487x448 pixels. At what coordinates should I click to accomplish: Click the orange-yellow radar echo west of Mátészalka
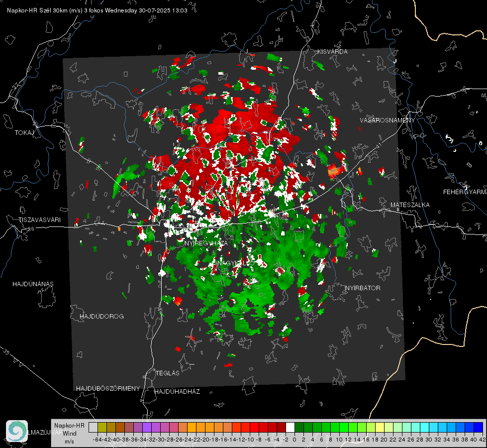coord(334,170)
